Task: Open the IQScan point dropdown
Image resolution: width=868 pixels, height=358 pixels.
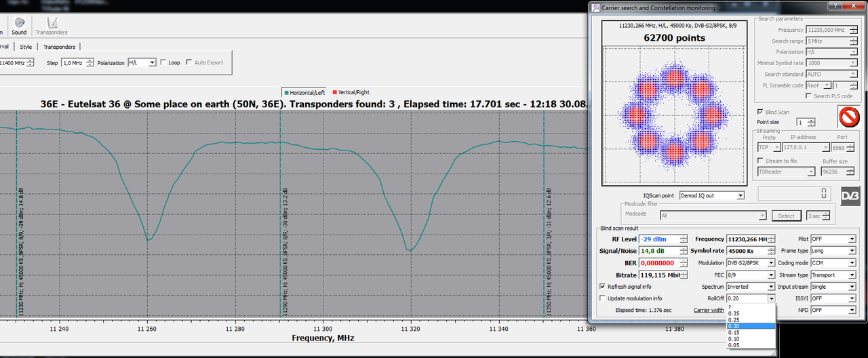Action: [x=712, y=195]
